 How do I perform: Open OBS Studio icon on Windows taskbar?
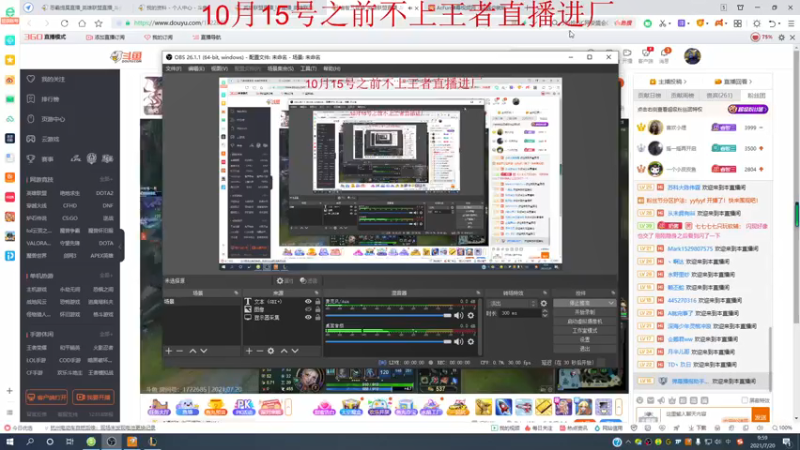(111, 442)
